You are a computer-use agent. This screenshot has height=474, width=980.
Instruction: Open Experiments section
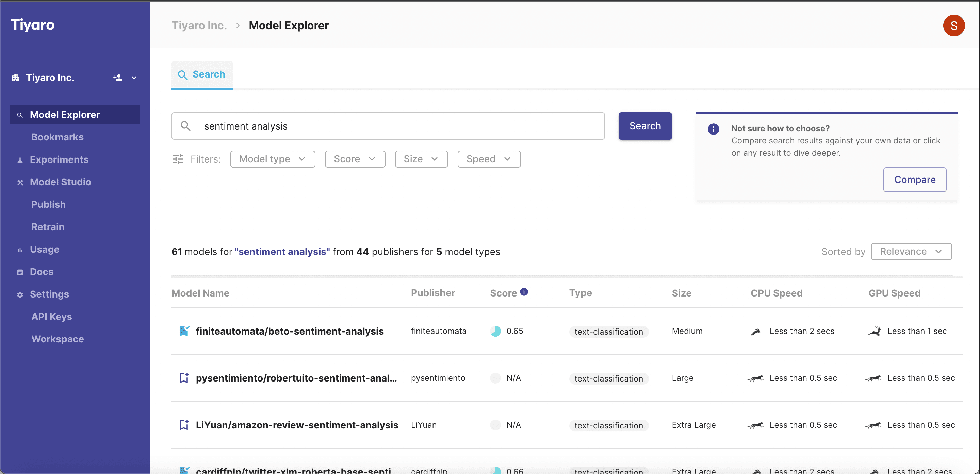point(59,160)
